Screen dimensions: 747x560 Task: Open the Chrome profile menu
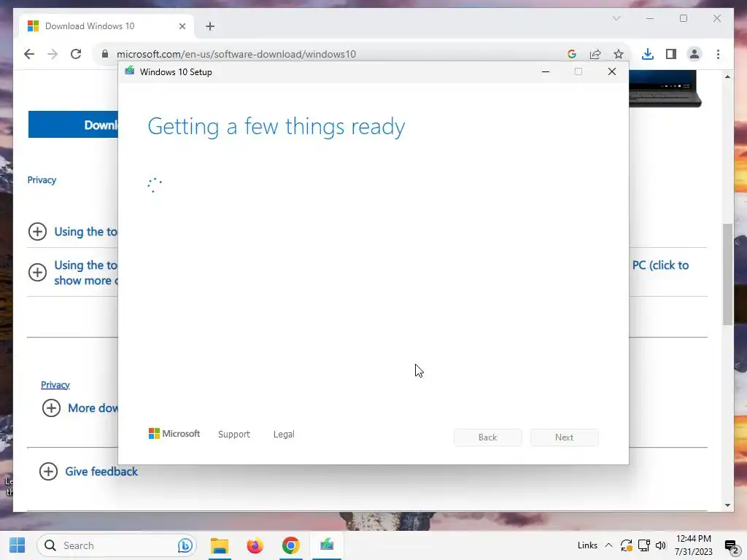pyautogui.click(x=694, y=54)
